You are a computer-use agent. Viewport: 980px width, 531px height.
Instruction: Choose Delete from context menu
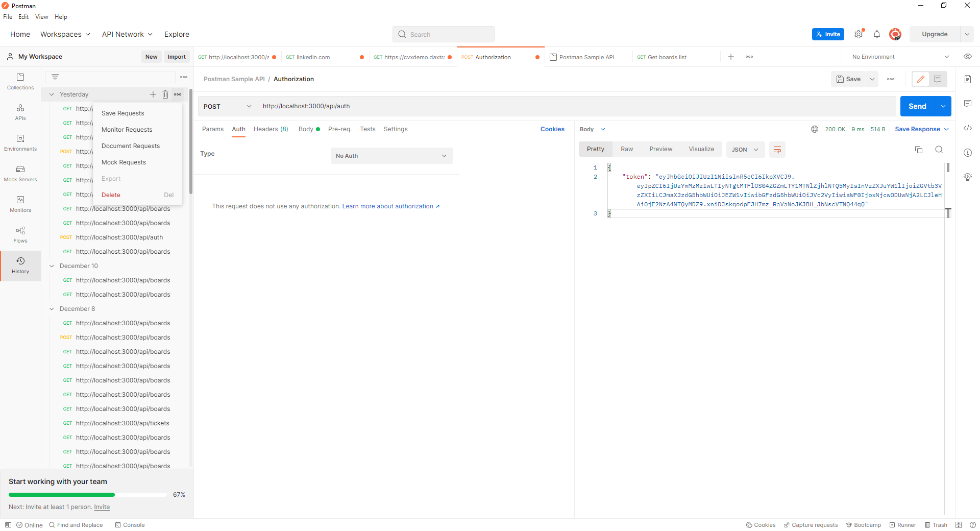(x=137, y=195)
